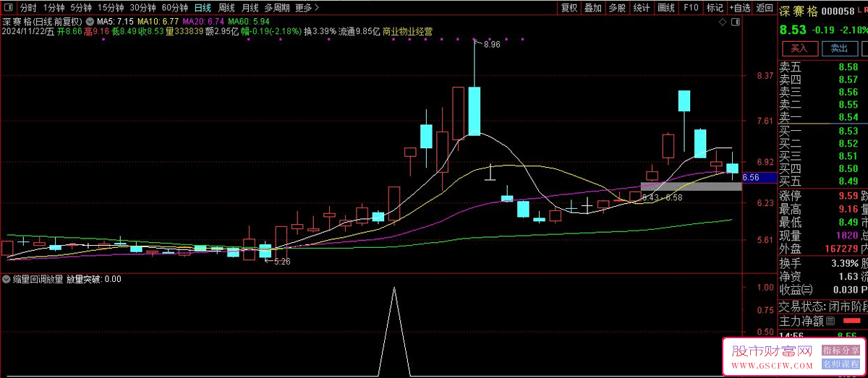Activate the 画线 drawing tools
This screenshot has width=868, height=378.
pos(666,8)
